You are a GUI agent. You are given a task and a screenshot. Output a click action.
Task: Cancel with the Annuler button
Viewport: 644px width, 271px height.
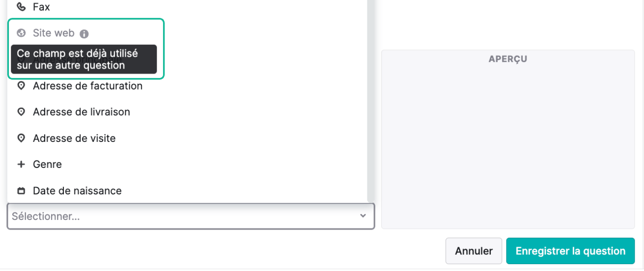pos(474,251)
